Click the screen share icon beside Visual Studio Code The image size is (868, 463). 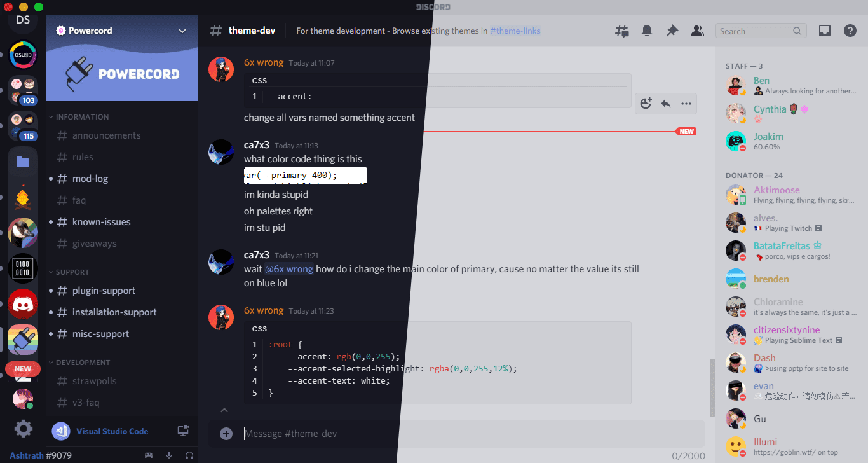(183, 431)
